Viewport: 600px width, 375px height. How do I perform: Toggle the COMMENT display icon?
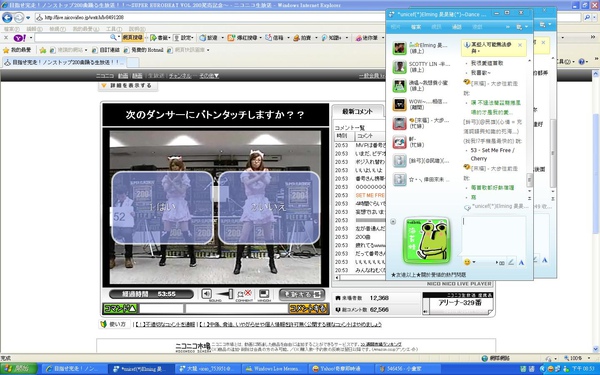244,294
